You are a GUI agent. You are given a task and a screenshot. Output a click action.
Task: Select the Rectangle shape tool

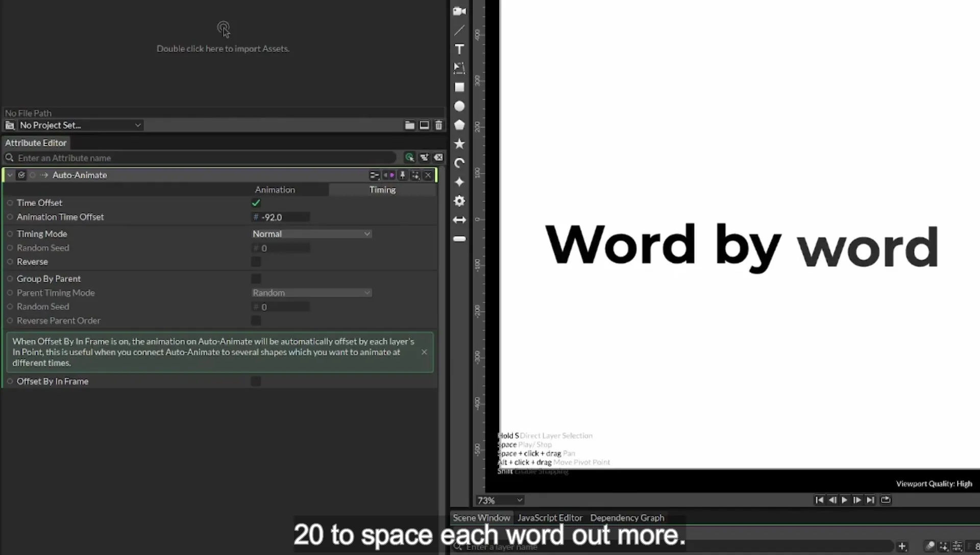click(x=459, y=87)
